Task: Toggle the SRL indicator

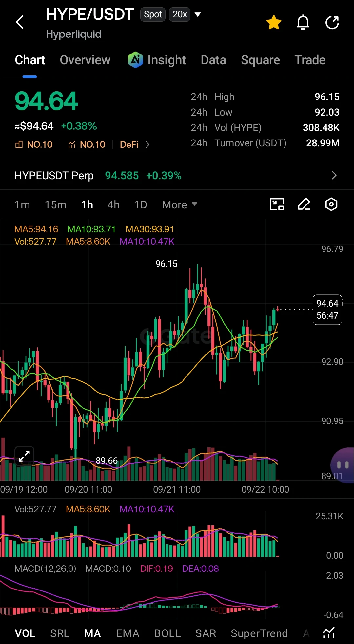Action: (x=60, y=633)
